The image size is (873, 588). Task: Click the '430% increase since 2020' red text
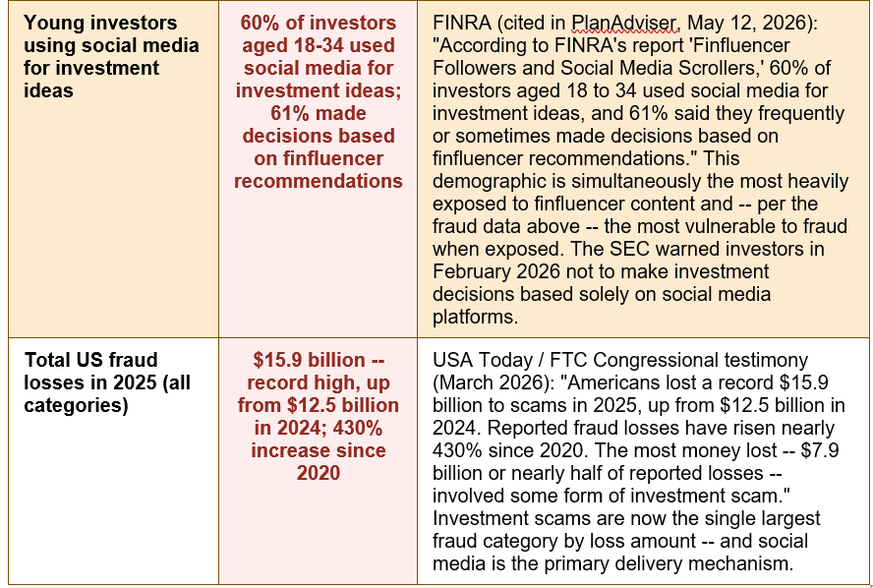pyautogui.click(x=318, y=450)
